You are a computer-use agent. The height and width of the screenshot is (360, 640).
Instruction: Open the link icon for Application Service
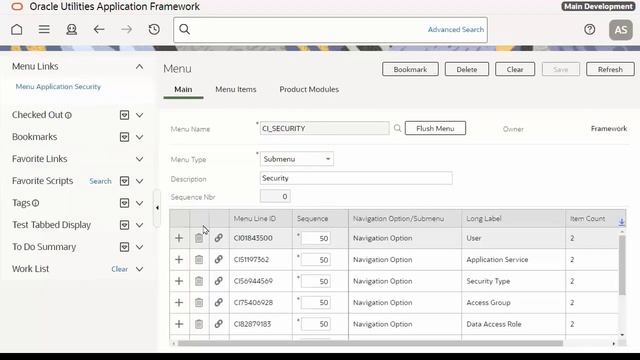tap(219, 260)
